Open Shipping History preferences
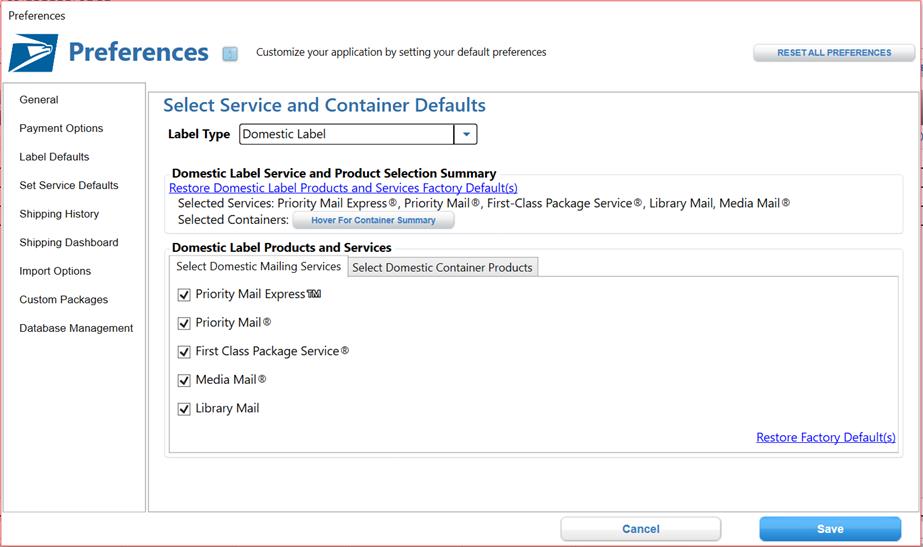 click(59, 214)
